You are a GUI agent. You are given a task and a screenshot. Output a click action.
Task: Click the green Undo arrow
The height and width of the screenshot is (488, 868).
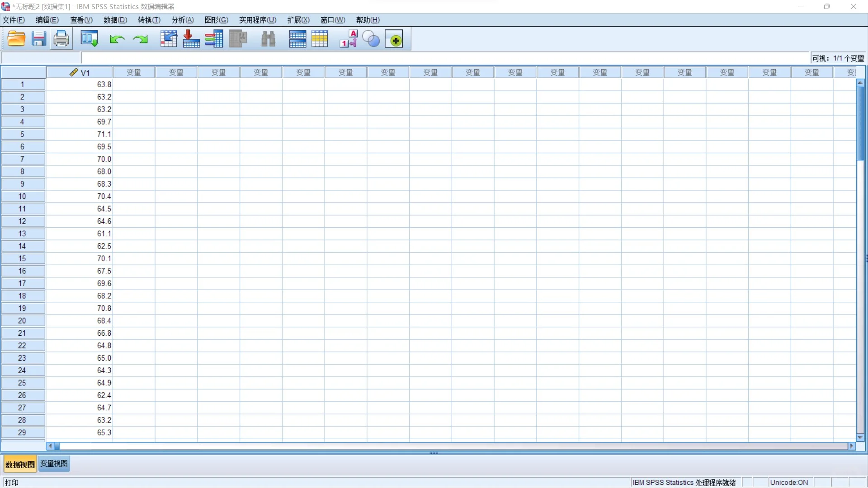(x=117, y=39)
